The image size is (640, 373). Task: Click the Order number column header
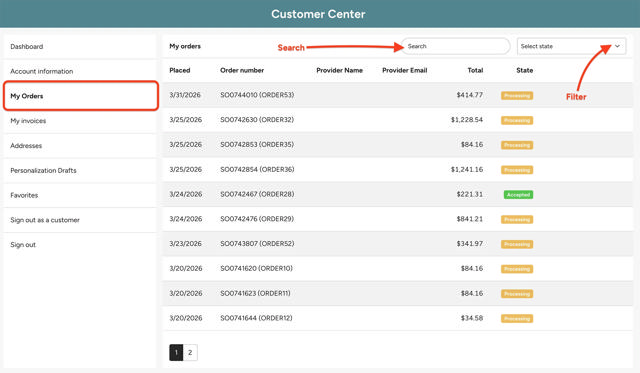(242, 70)
